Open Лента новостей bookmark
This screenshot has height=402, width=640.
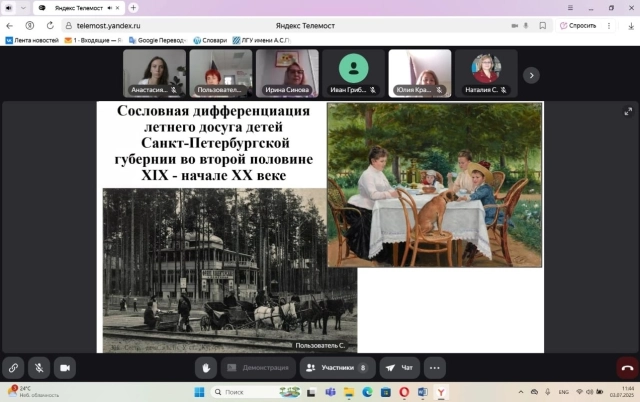coord(32,40)
